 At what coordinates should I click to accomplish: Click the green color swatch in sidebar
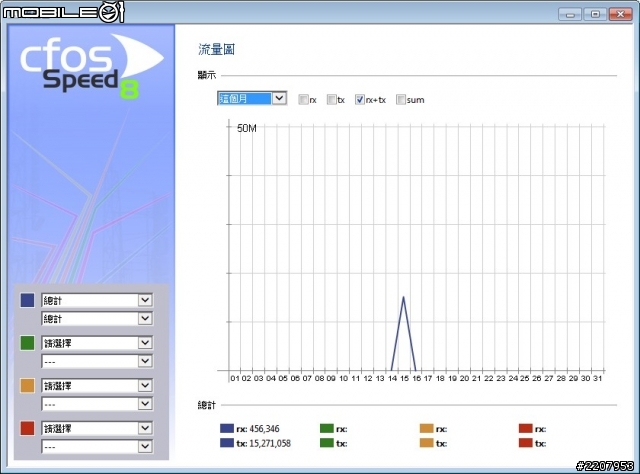(27, 343)
